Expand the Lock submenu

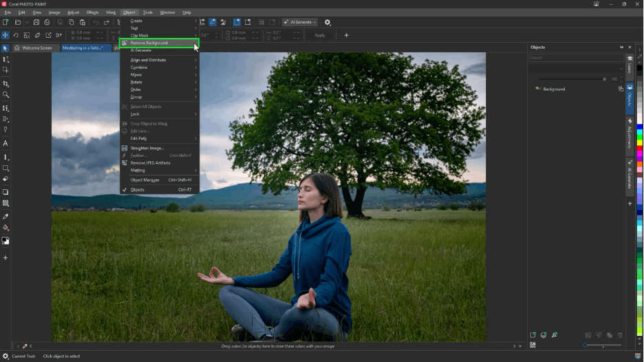(160, 114)
